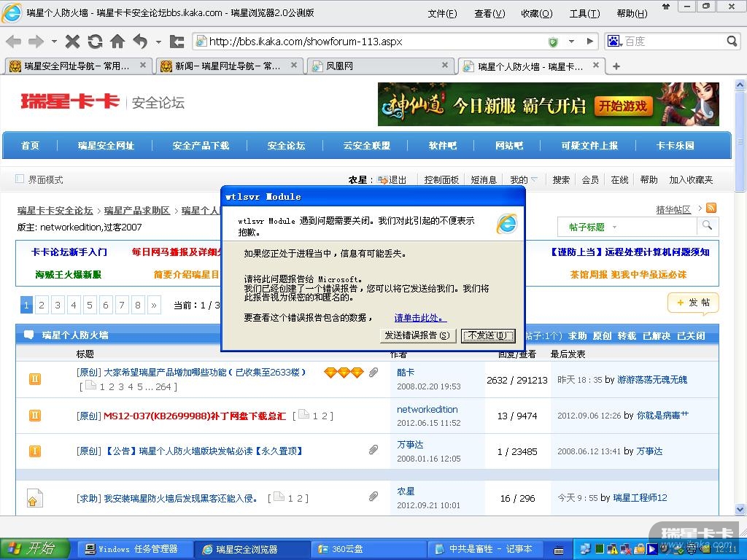Open the 帖子标题 search type dropdown
Screen dimensions: 747x560
592,227
